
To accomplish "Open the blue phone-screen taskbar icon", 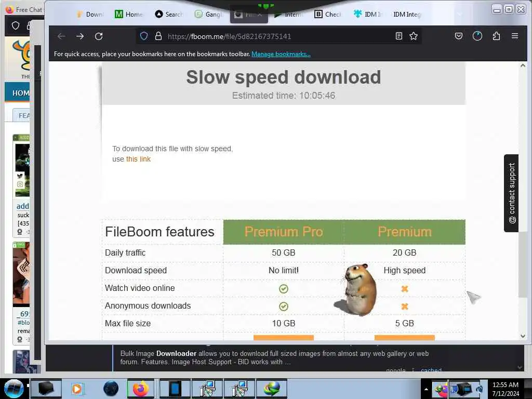I will point(175,389).
